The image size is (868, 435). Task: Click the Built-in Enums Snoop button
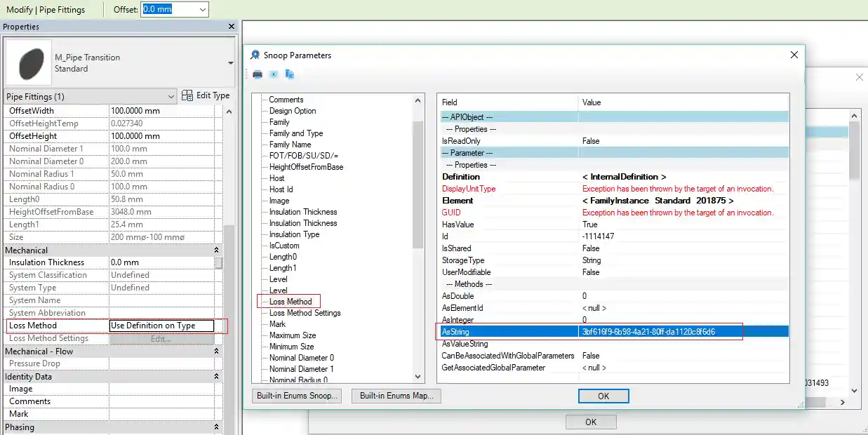[298, 396]
